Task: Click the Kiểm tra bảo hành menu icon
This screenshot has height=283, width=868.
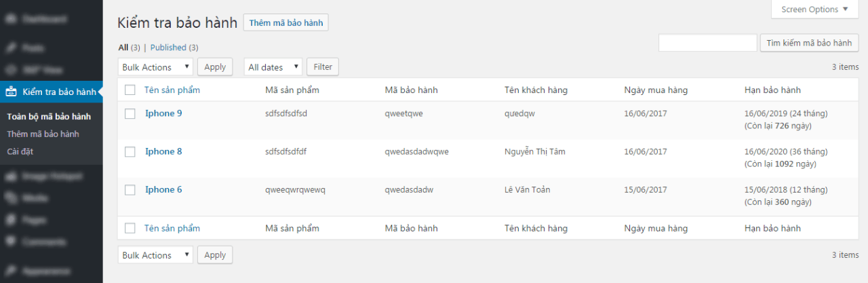Action: pyautogui.click(x=12, y=92)
